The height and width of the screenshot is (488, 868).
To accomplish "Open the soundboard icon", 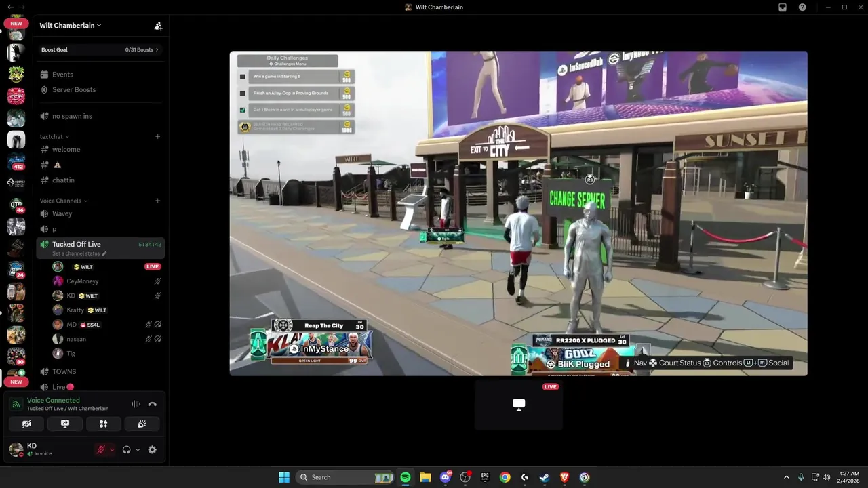I will click(142, 424).
